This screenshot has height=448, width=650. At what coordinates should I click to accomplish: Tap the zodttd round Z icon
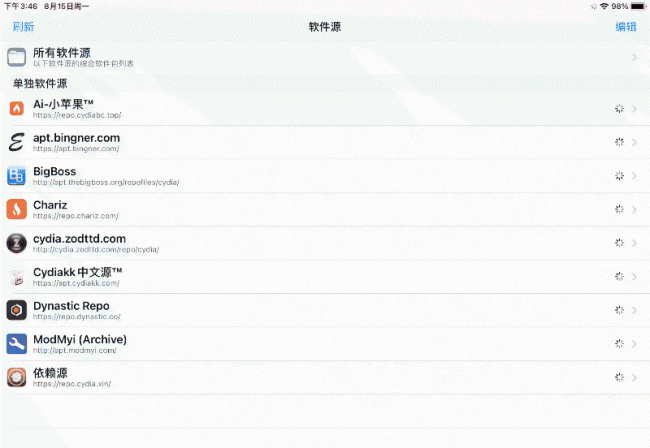(x=17, y=243)
